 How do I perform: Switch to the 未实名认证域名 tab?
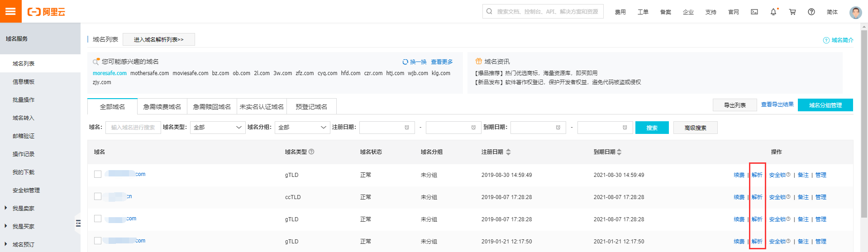tap(262, 107)
